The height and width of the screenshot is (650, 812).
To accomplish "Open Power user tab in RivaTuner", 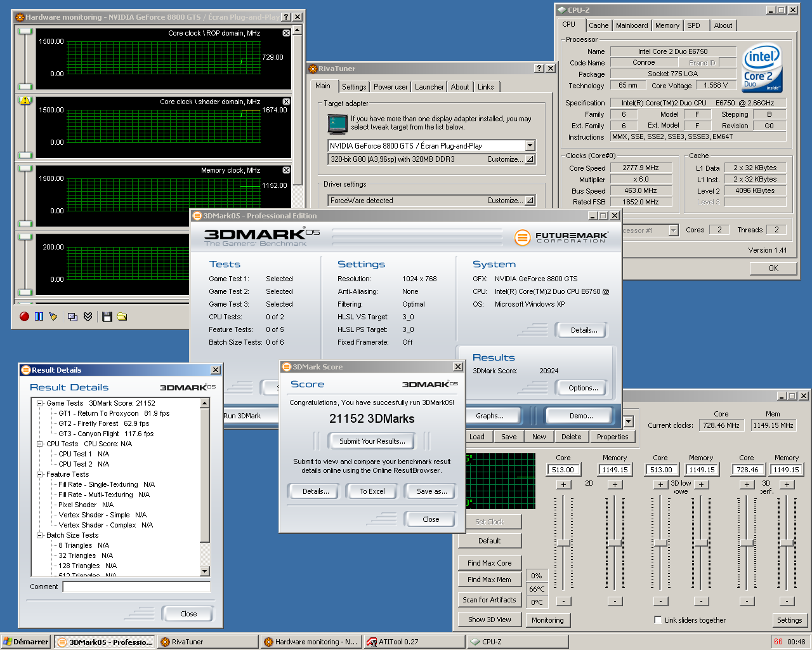I will coord(390,87).
